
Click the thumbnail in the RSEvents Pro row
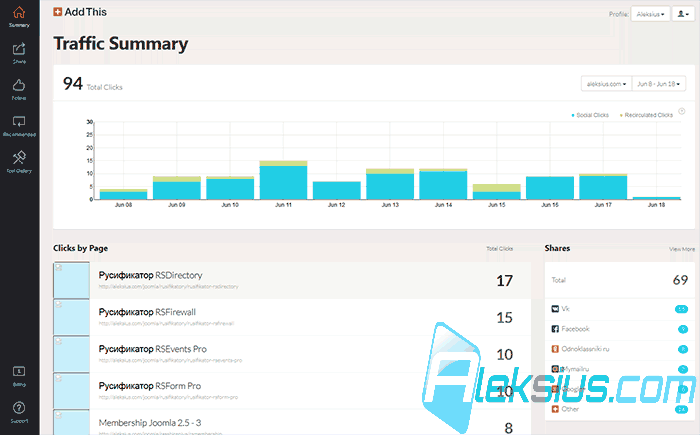(x=71, y=354)
